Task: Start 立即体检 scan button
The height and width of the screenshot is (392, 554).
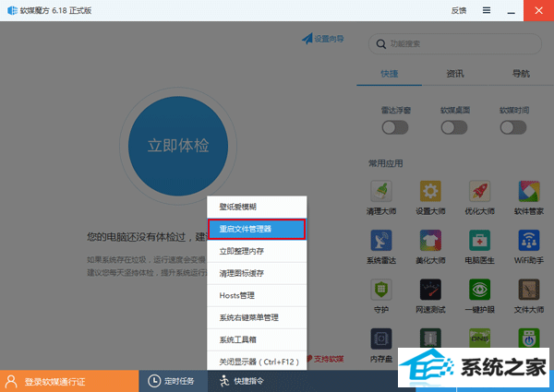Action: [178, 146]
